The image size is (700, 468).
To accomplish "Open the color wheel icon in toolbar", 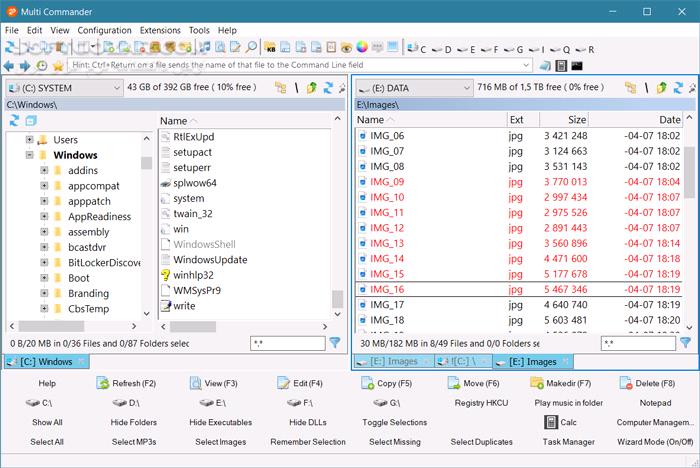I will (x=362, y=47).
